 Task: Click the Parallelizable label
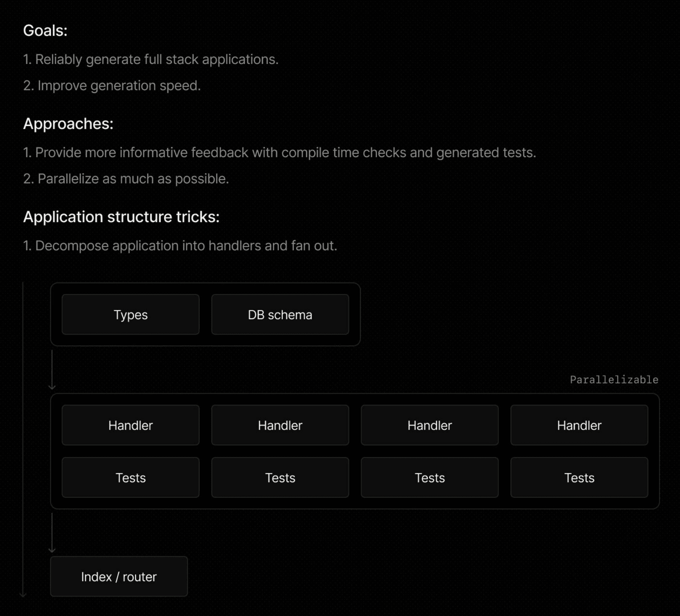tap(614, 380)
